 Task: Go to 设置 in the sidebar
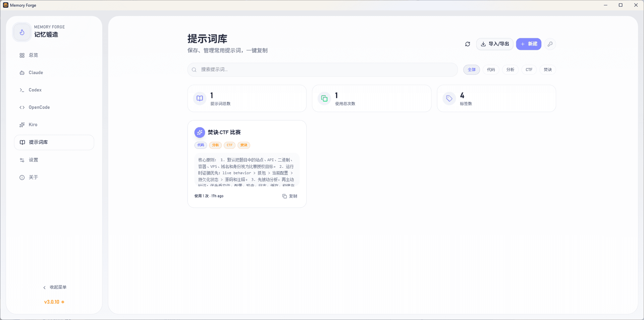coord(34,160)
